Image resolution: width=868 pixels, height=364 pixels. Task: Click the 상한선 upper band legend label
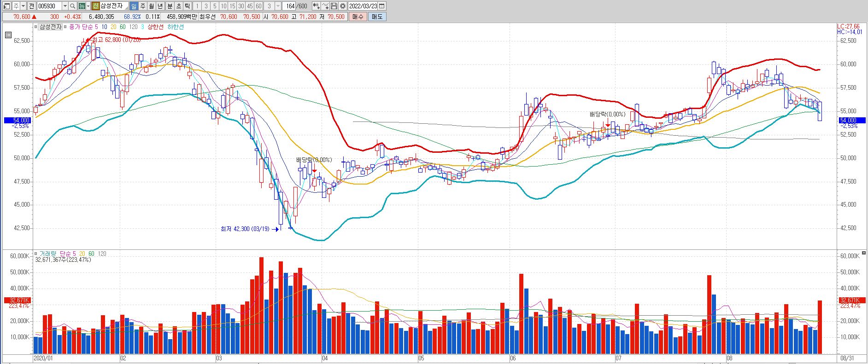tap(155, 27)
